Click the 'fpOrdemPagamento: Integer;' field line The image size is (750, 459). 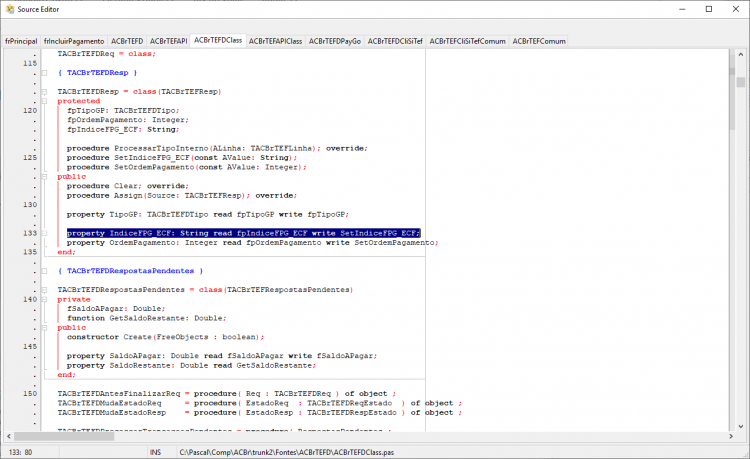tap(128, 120)
